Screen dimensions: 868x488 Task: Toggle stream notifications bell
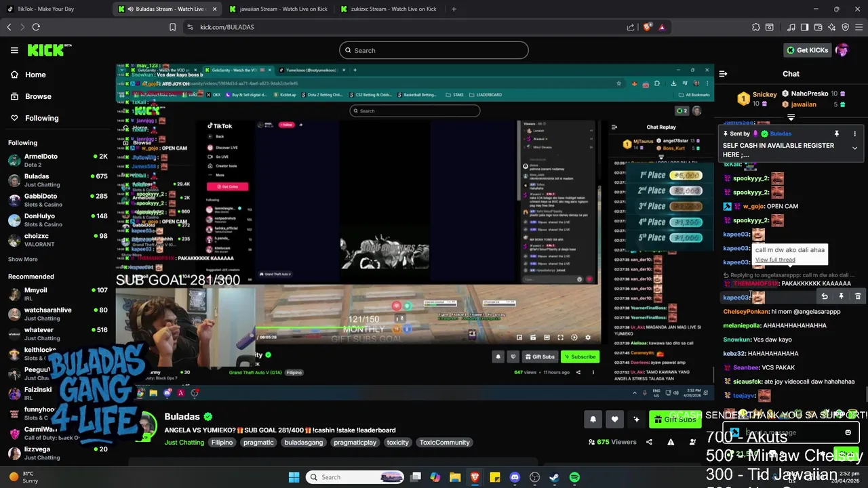(x=593, y=419)
